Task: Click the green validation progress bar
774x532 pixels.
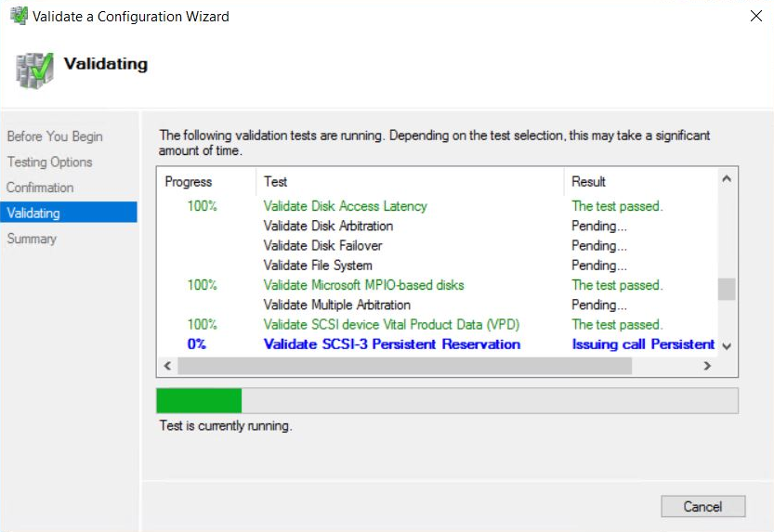Action: tap(447, 400)
